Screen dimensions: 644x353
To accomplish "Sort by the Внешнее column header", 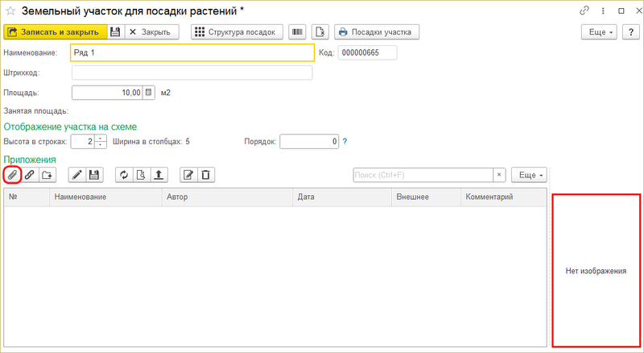I will point(426,197).
